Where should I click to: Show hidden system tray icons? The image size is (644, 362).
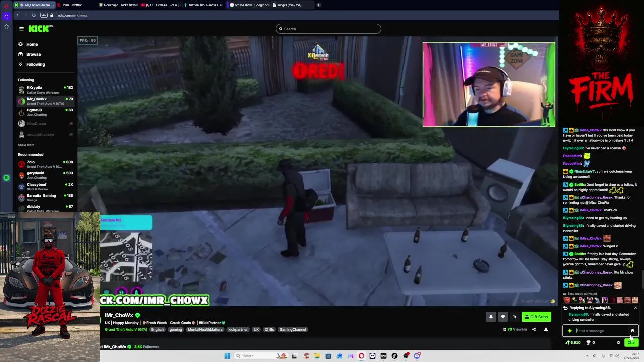[587, 356]
